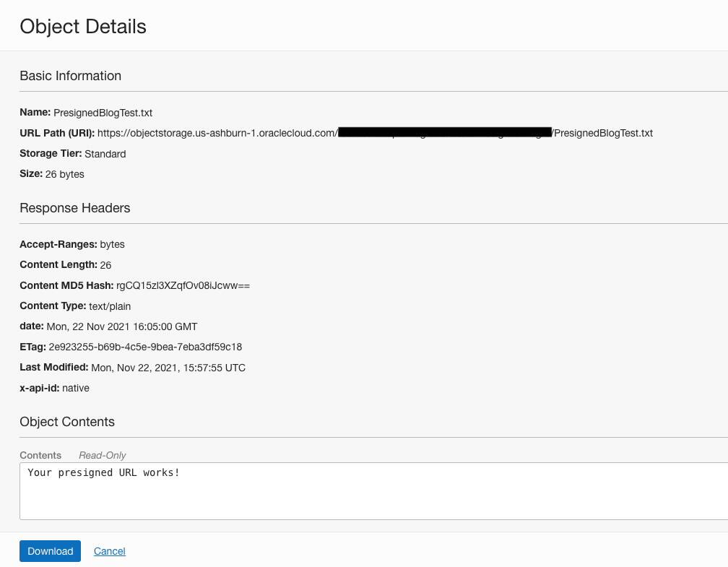
Task: Click the object name PresignedBlogTest.txt
Action: coord(103,113)
